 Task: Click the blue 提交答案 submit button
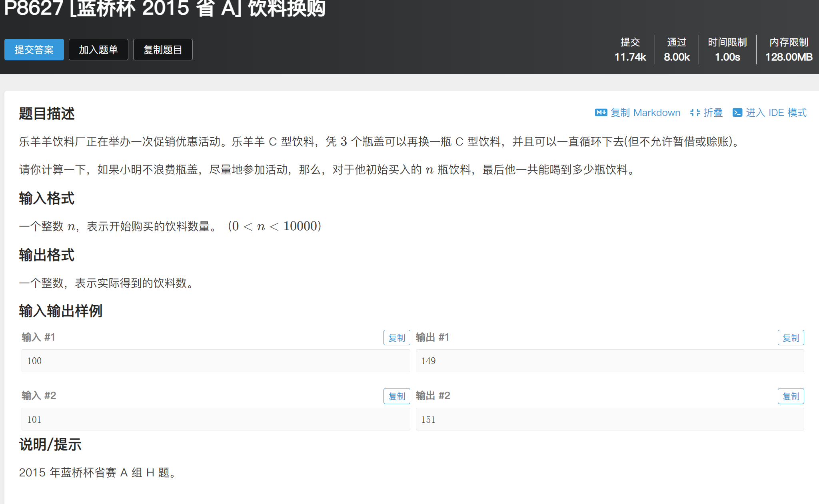click(x=34, y=50)
